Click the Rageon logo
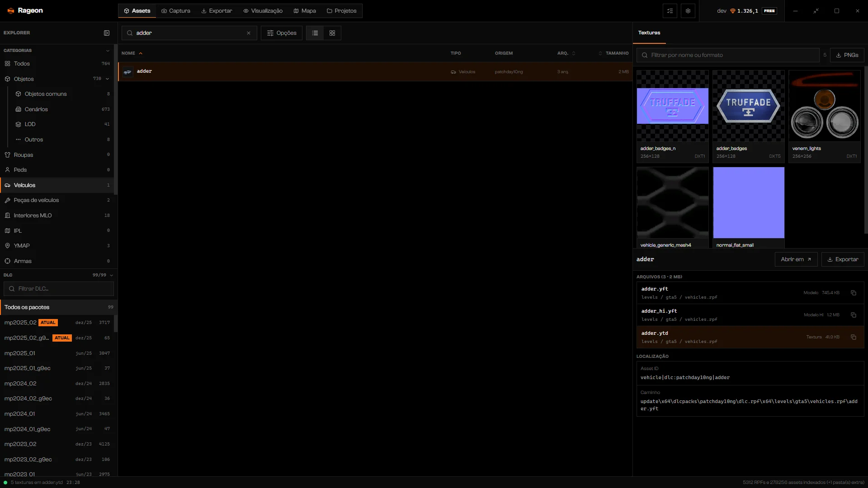Viewport: 868px width, 488px height. pyautogui.click(x=25, y=10)
